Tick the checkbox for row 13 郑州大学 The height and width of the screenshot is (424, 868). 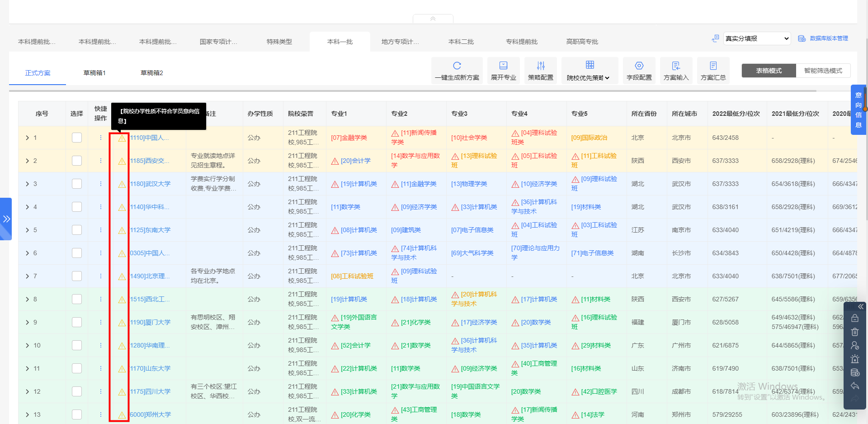pos(77,414)
